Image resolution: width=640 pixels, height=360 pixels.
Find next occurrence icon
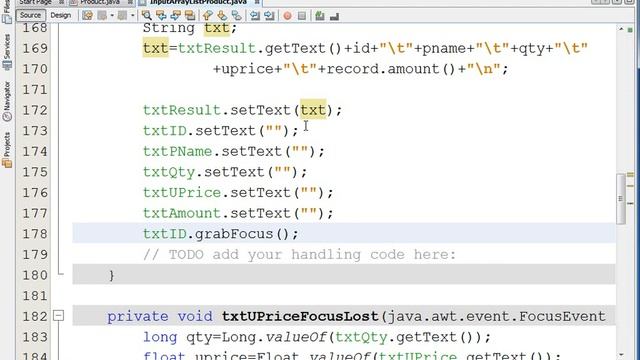coord(176,16)
